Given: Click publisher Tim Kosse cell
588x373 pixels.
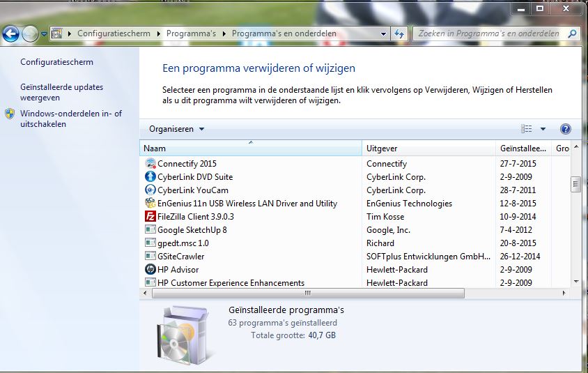Looking at the screenshot, I should pos(385,217).
